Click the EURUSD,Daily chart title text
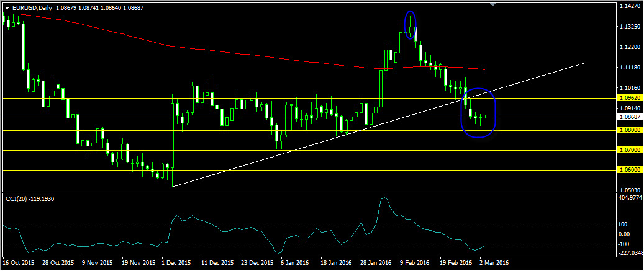Image resolution: width=644 pixels, height=271 pixels. tap(32, 8)
